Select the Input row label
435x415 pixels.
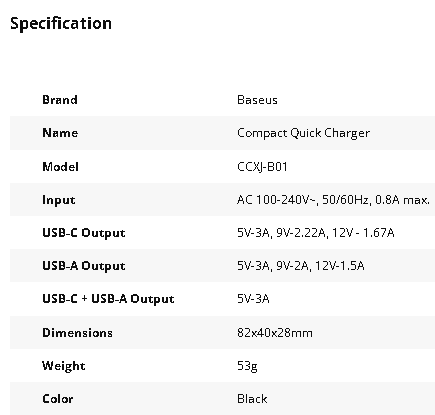(x=59, y=200)
